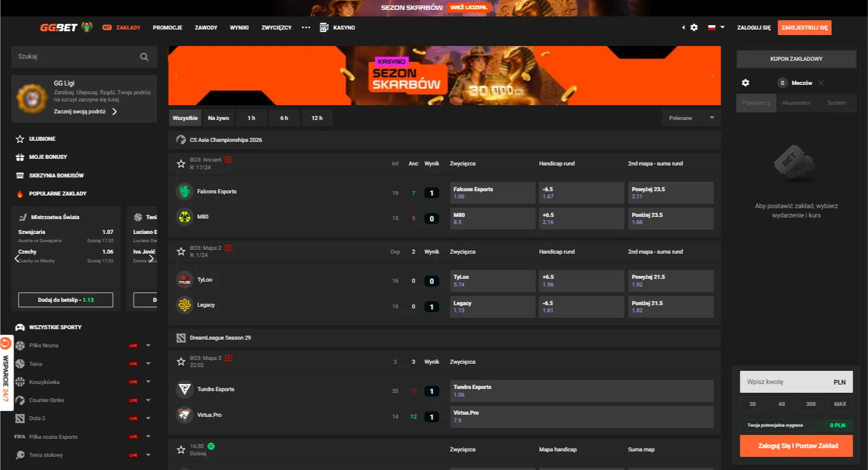868x470 pixels.
Task: Click the DreamLeague Season 29 league icon
Action: point(181,338)
